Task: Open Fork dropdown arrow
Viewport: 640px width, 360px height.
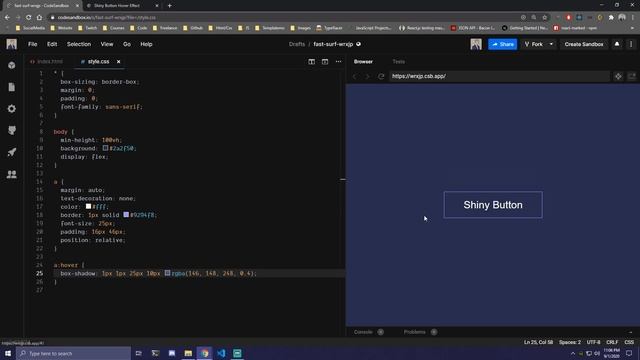Action: pos(551,44)
